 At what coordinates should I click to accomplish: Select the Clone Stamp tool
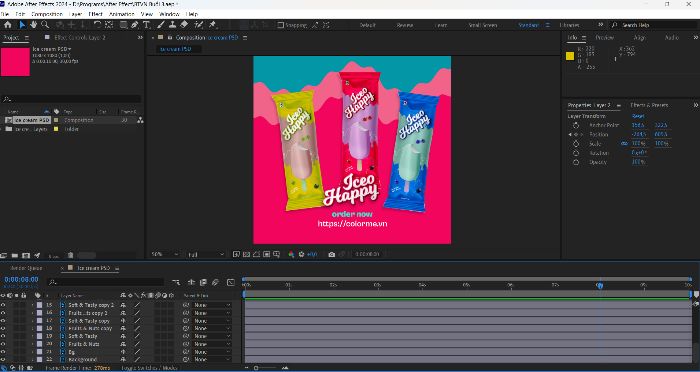click(x=172, y=25)
